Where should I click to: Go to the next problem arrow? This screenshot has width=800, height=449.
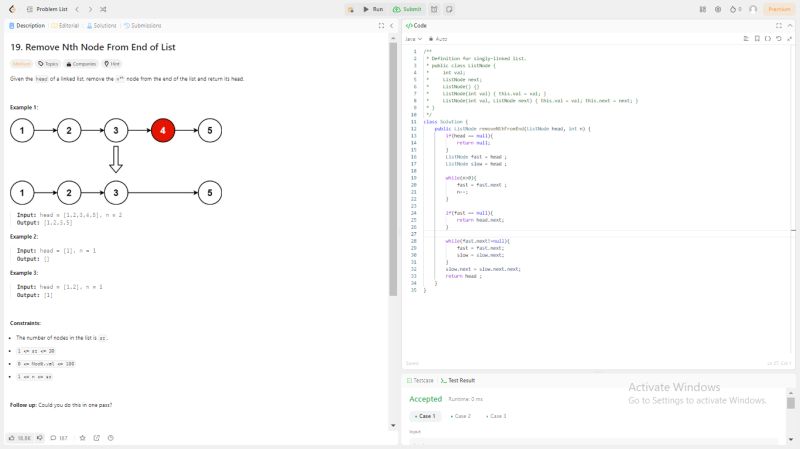(x=90, y=9)
